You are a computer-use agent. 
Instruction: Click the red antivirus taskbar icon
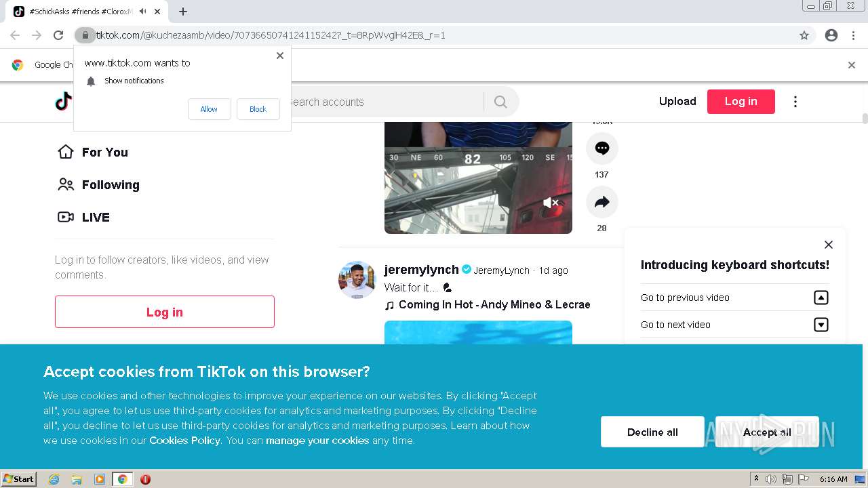tap(145, 479)
